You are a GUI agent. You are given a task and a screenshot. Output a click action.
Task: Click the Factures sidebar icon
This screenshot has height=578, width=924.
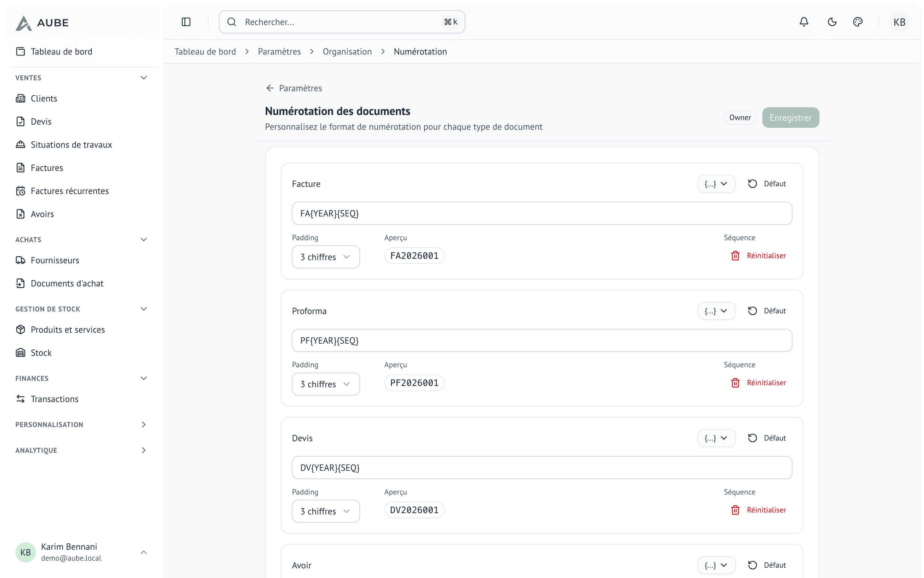point(21,168)
